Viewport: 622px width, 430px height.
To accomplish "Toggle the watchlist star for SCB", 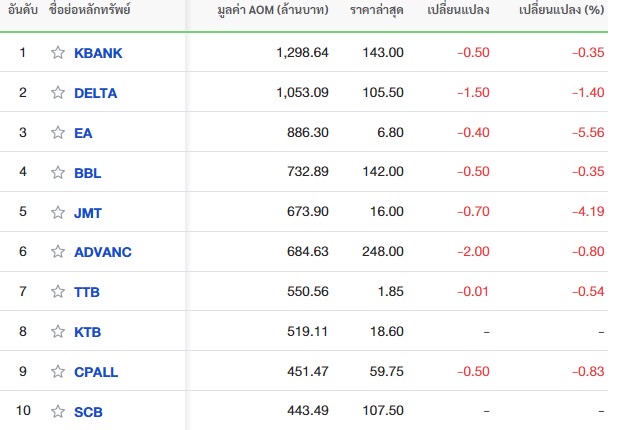I will point(58,412).
